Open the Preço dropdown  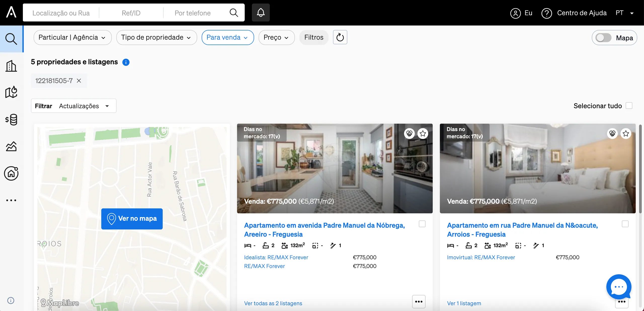pyautogui.click(x=276, y=37)
